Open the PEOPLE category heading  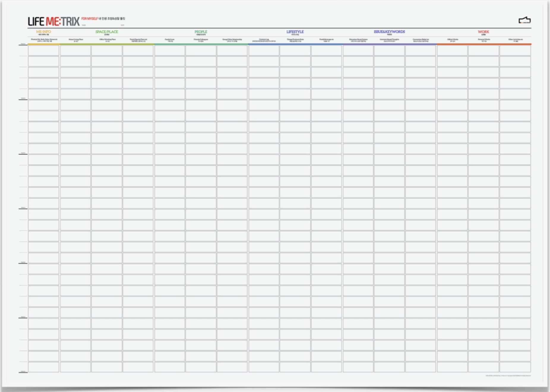point(201,32)
